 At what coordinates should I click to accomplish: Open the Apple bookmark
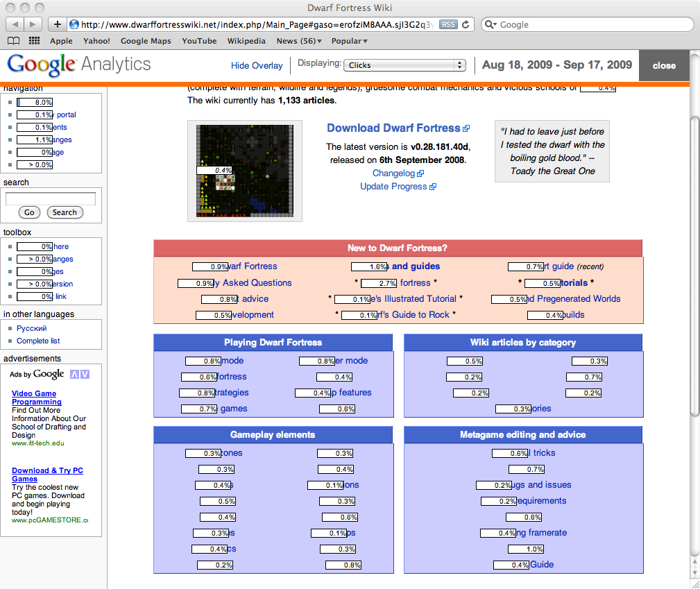coord(61,41)
